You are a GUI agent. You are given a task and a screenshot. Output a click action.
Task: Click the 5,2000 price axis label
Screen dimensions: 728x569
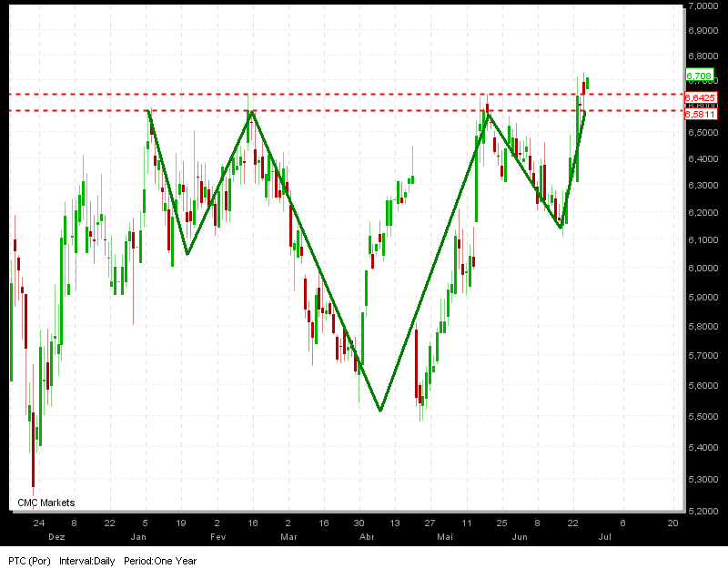[703, 512]
